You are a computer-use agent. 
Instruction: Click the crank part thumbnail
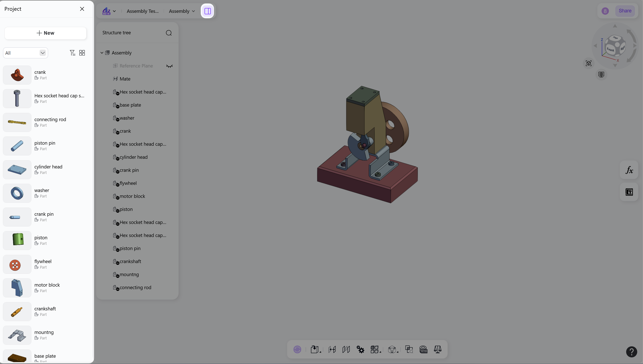(17, 75)
